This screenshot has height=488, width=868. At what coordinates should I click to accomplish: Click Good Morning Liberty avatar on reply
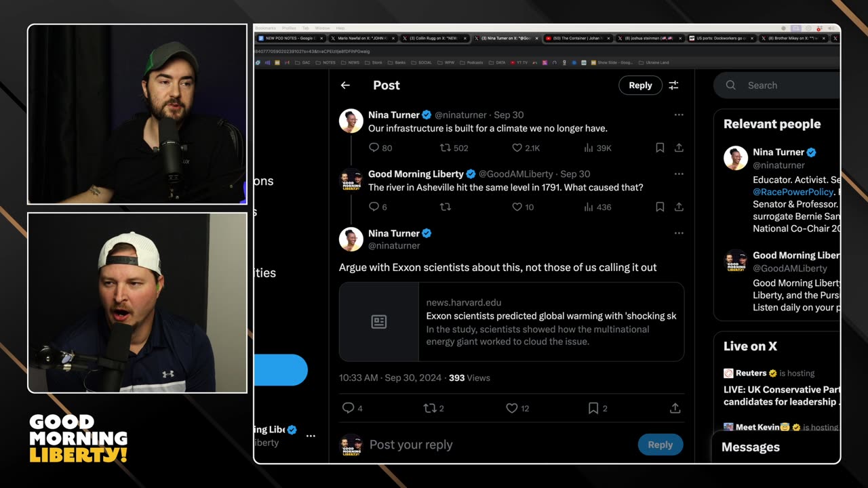tap(351, 180)
